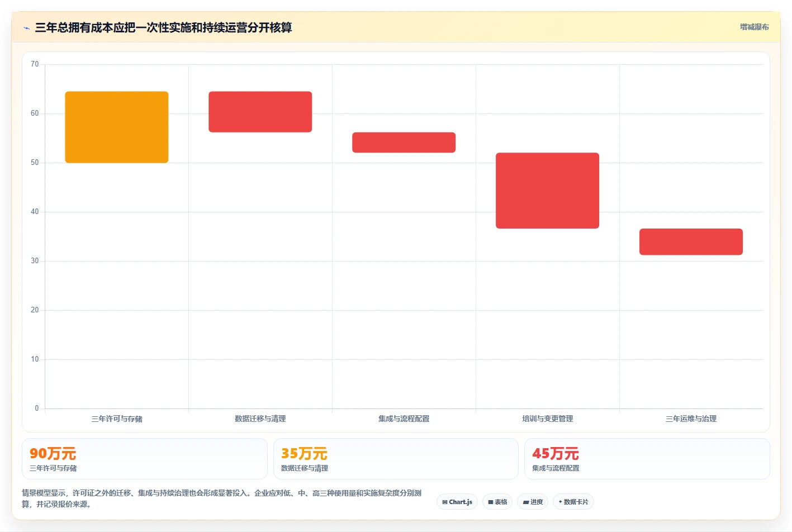Open the 90万元 data card
Image resolution: width=792 pixels, height=532 pixels.
tap(145, 459)
